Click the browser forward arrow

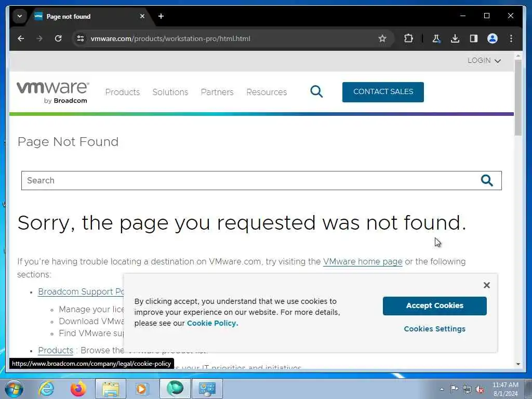(39, 38)
